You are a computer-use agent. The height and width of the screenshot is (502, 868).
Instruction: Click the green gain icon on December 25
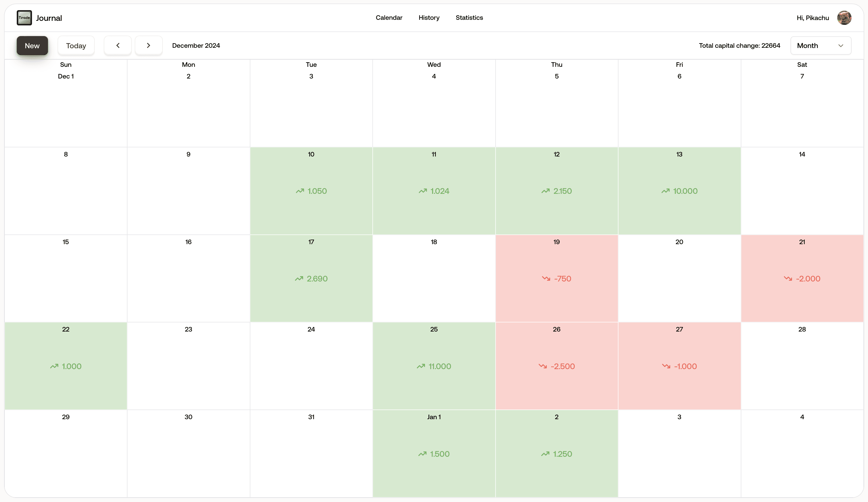[x=421, y=366]
